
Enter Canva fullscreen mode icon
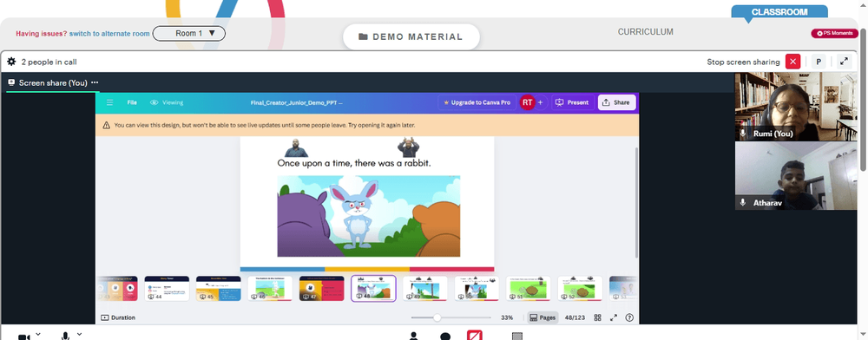tap(614, 318)
